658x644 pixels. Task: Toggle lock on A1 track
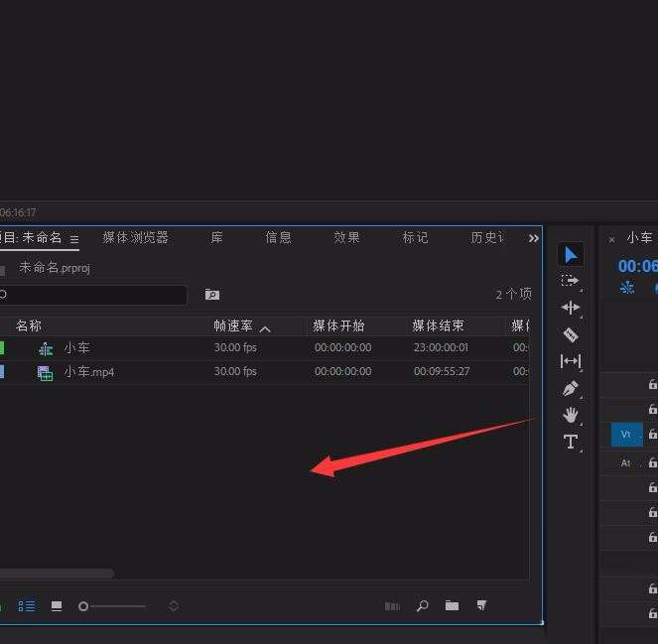pyautogui.click(x=653, y=462)
